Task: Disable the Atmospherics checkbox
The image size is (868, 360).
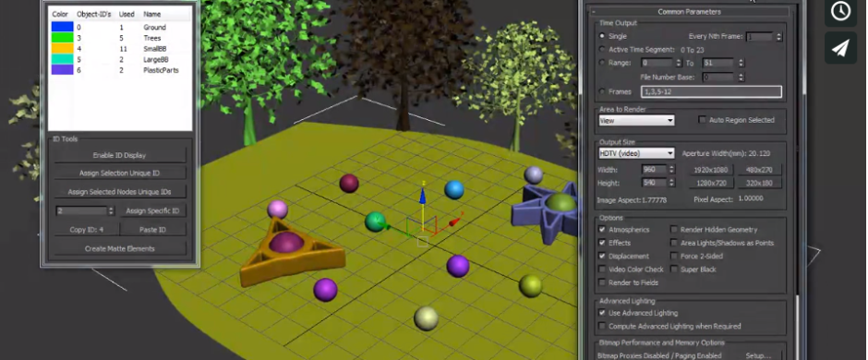Action: [x=602, y=230]
